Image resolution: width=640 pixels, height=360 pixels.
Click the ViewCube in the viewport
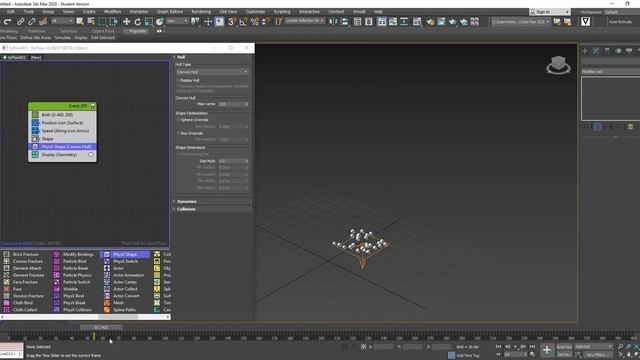coord(558,64)
